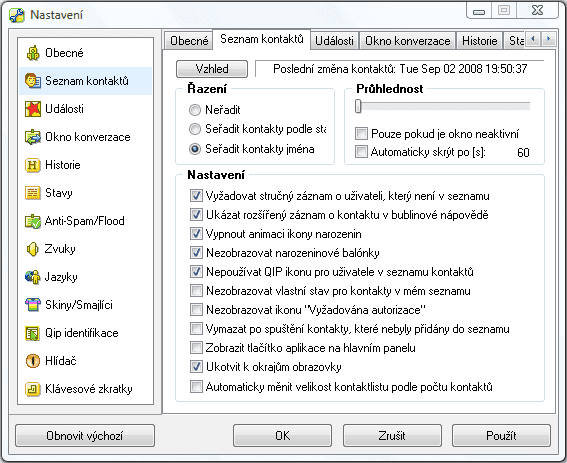
Task: Click the Průhlednost slider handle
Action: coord(358,106)
